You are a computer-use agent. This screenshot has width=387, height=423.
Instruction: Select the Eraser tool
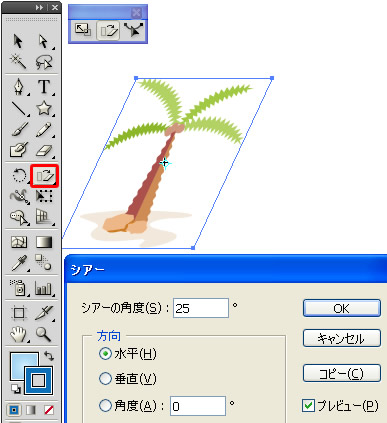pos(44,151)
